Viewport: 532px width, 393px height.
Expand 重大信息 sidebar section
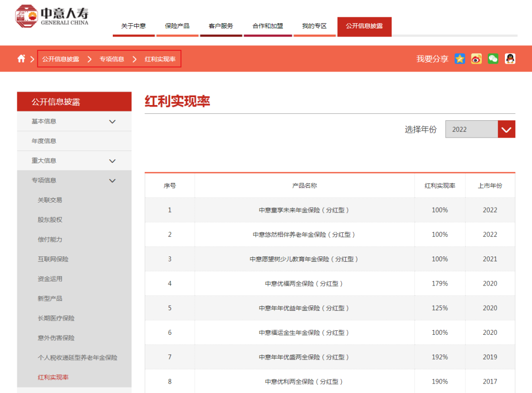(74, 161)
